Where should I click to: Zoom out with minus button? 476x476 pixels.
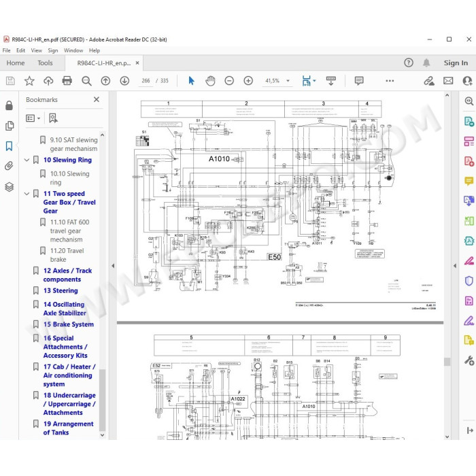pos(229,81)
